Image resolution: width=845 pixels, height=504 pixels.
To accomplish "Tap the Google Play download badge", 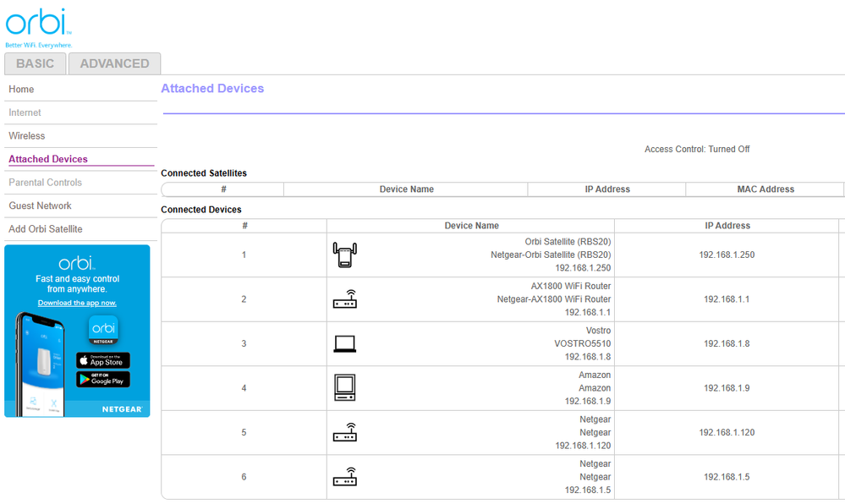I will pos(103,380).
